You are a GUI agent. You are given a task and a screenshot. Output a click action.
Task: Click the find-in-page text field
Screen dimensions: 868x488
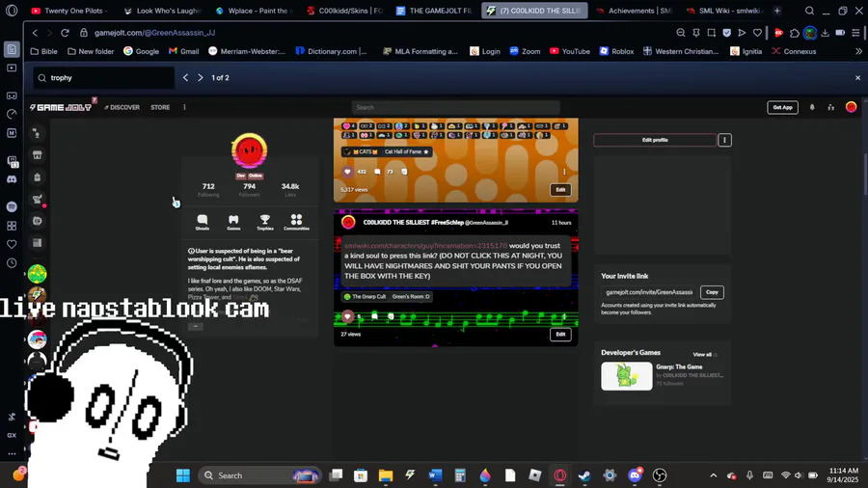pos(104,78)
